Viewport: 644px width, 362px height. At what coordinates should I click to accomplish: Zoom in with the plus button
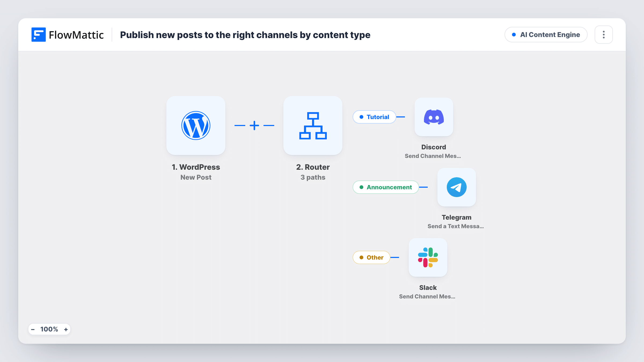tap(66, 329)
